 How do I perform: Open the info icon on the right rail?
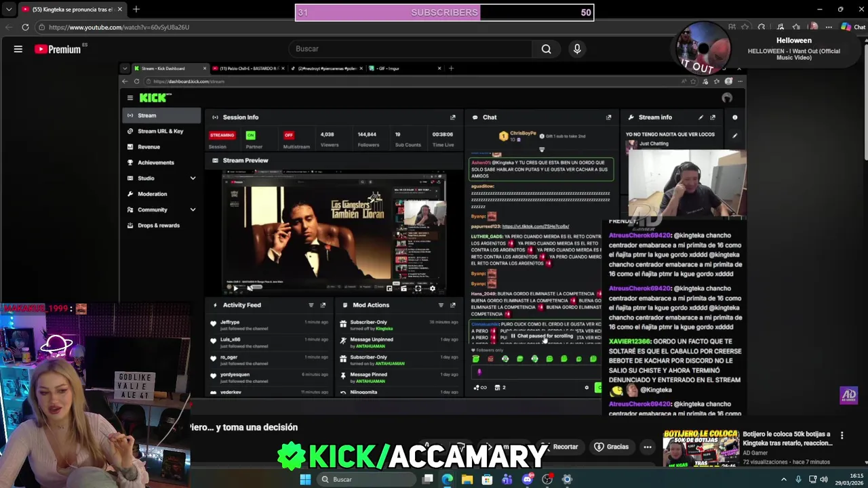coord(734,117)
